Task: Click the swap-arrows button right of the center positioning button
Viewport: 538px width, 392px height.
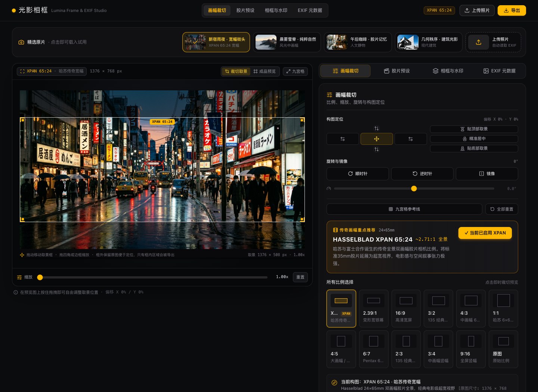Action: coord(411,139)
